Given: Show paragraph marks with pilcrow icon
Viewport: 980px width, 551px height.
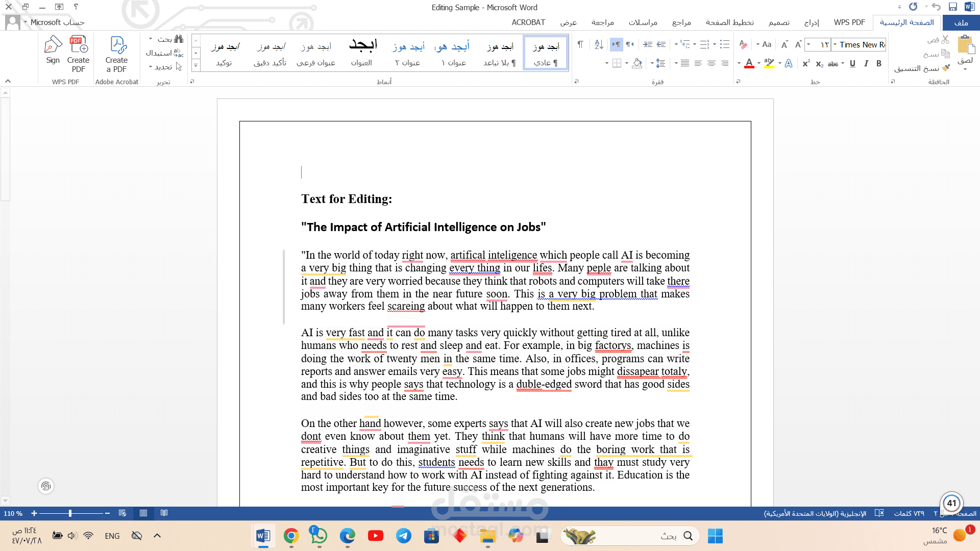Looking at the screenshot, I should 580,45.
